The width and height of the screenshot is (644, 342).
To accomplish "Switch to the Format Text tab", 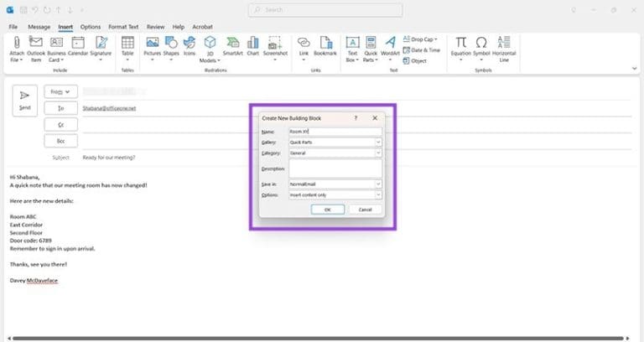I will (122, 27).
